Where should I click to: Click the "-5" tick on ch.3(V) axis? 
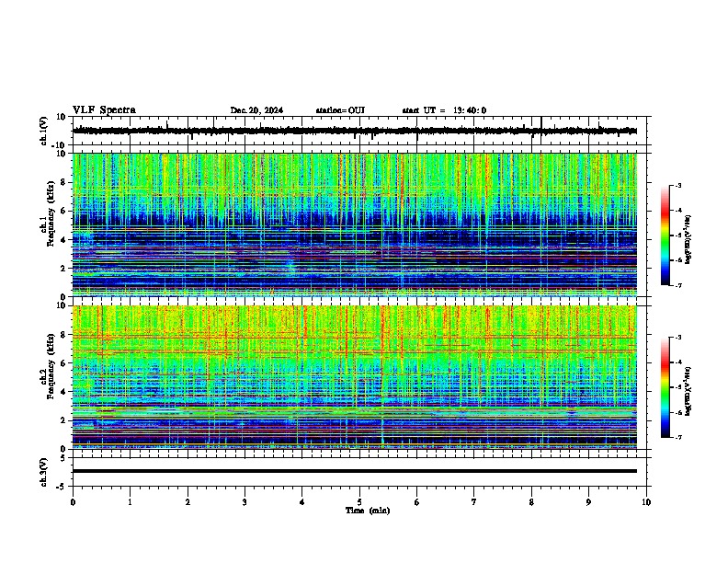tap(63, 487)
